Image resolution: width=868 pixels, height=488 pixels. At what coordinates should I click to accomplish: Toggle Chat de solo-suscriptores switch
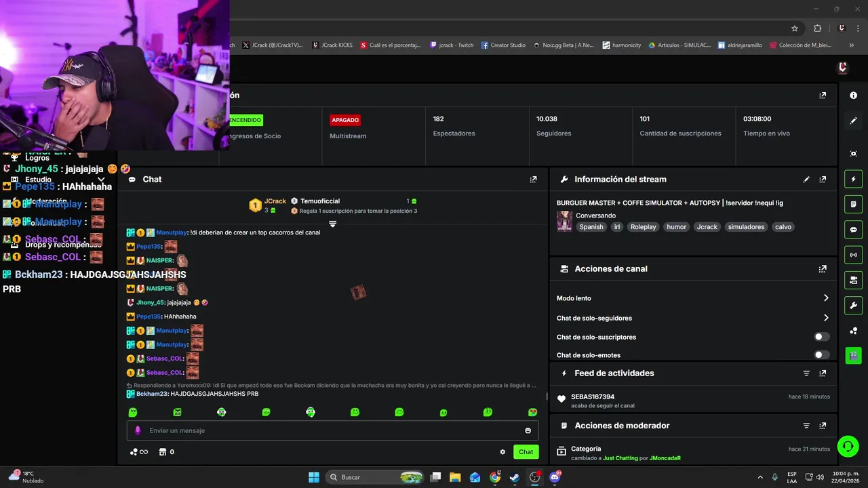click(x=821, y=337)
